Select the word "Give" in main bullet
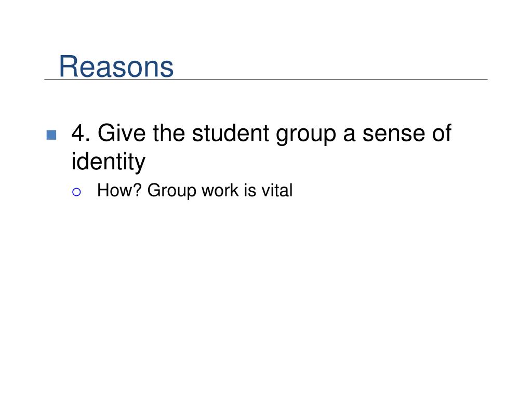This screenshot has height=399, width=532. (x=122, y=133)
